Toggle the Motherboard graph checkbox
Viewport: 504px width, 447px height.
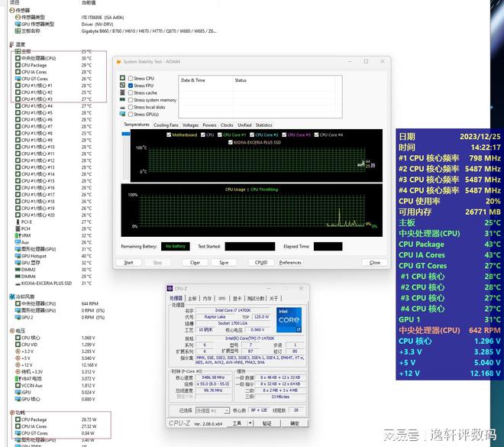(x=169, y=134)
